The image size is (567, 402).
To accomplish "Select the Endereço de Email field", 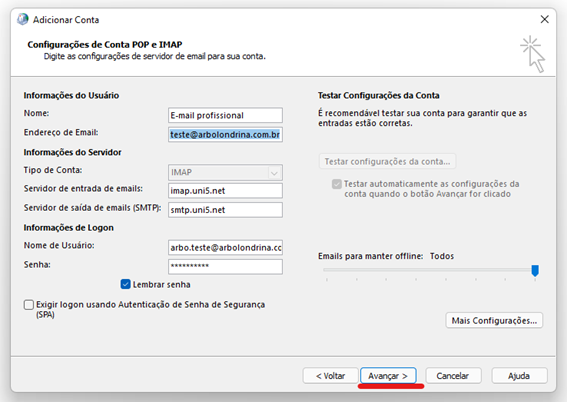I will pyautogui.click(x=225, y=134).
